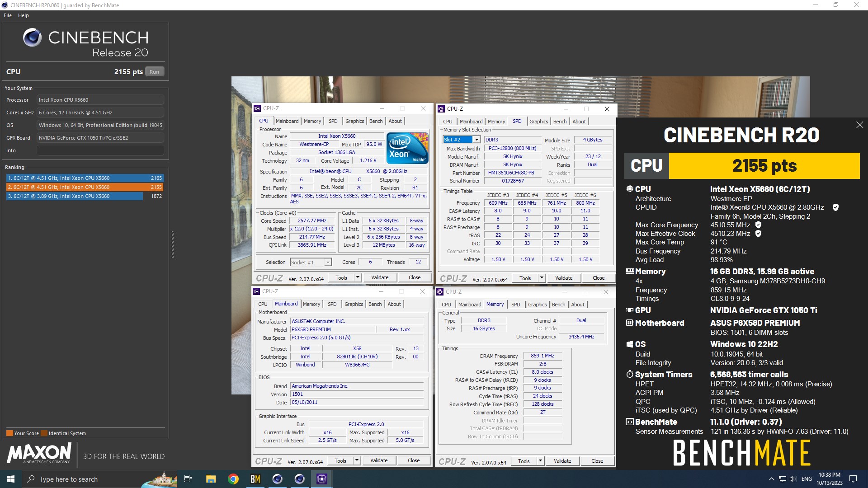868x488 pixels.
Task: Click the Processor field Intel Xeon CPU X5660
Action: click(100, 100)
